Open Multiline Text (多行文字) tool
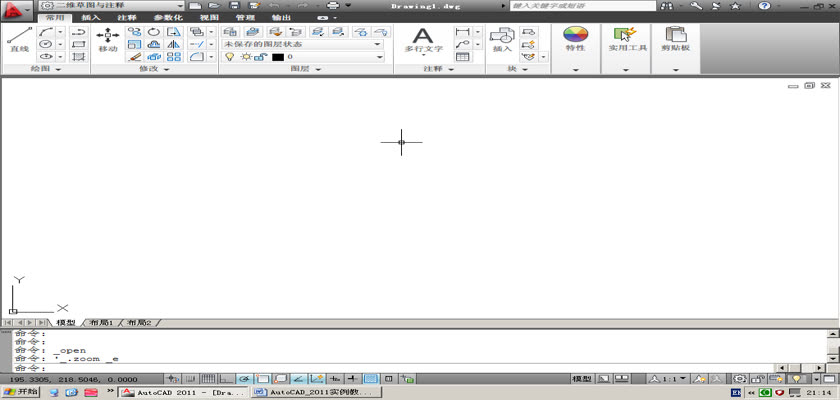This screenshot has height=400, width=840. pos(423,40)
